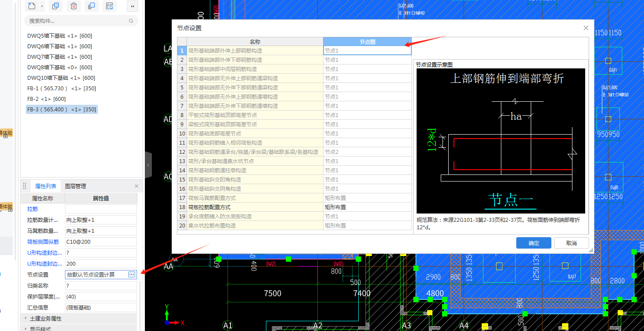
Task: Switch to 属性列表 tab
Action: coord(46,186)
